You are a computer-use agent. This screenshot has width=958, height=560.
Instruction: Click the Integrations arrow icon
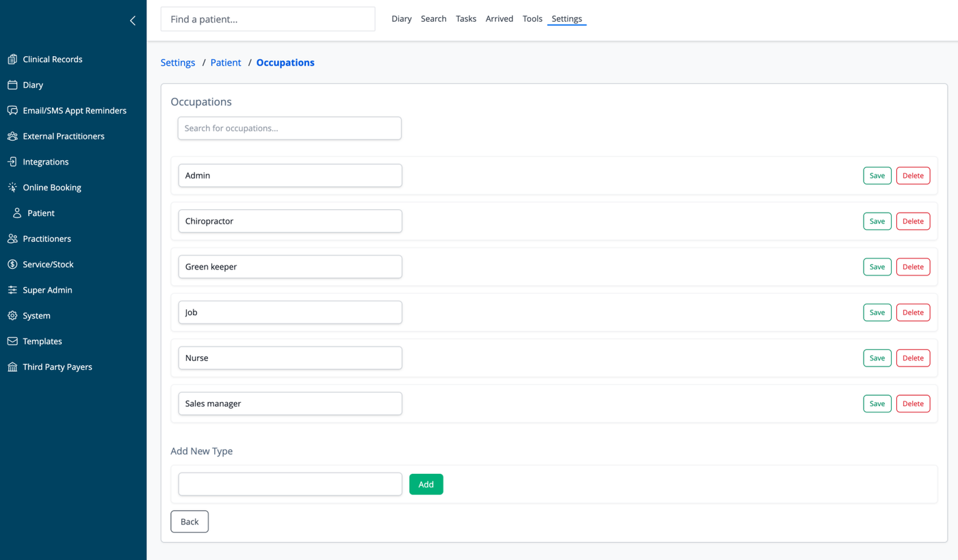pyautogui.click(x=12, y=162)
